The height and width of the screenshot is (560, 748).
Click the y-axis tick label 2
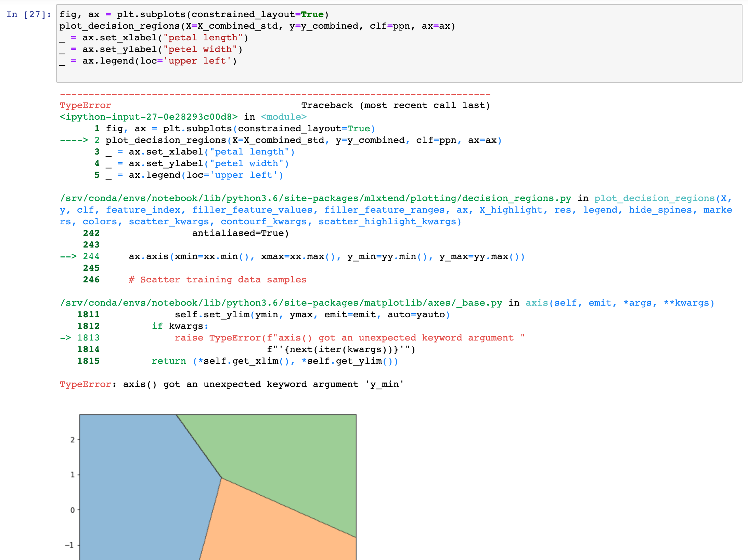73,440
